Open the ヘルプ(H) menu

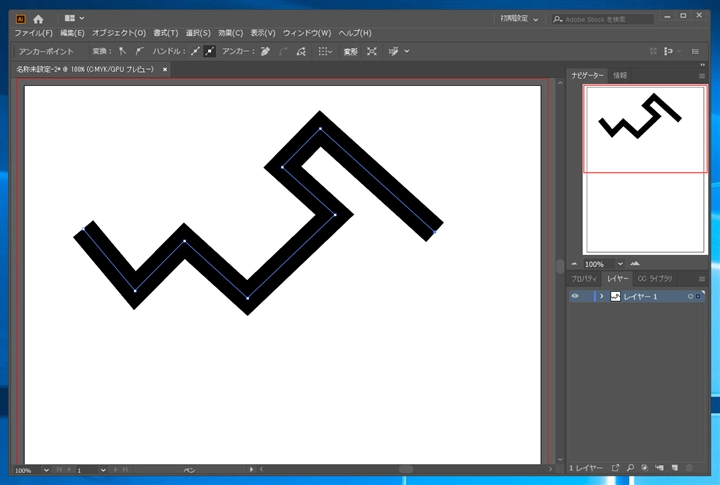pos(355,33)
